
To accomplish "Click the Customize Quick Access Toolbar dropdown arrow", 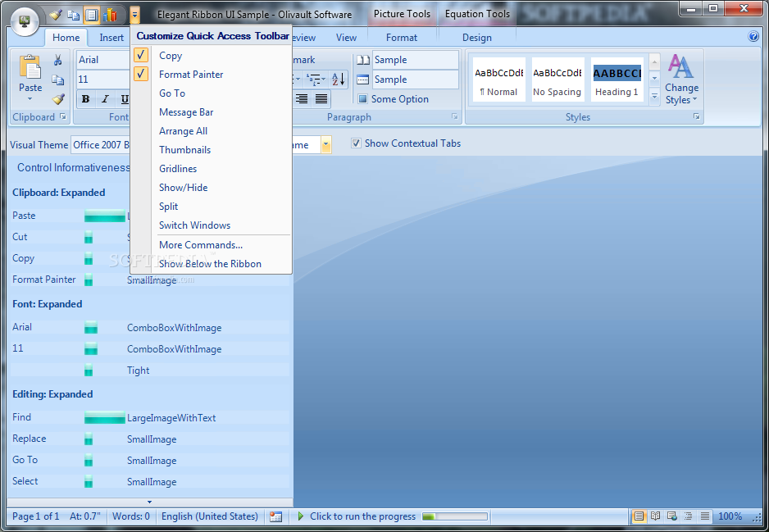I will pos(134,16).
